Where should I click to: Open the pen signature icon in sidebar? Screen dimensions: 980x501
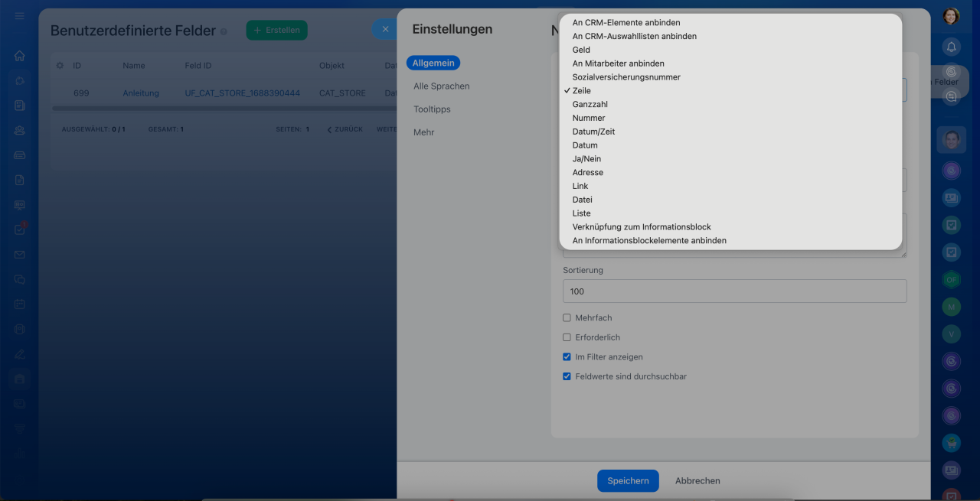click(19, 353)
